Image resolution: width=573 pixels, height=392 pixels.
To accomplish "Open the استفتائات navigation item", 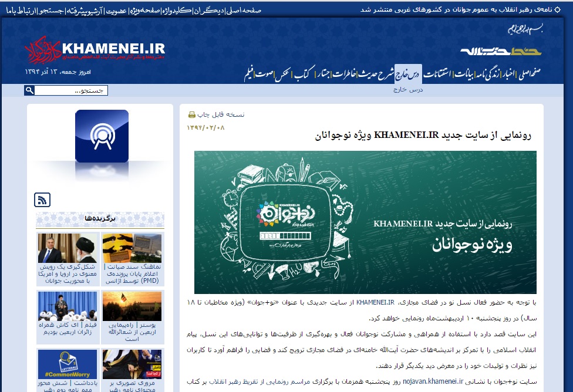I will [437, 74].
